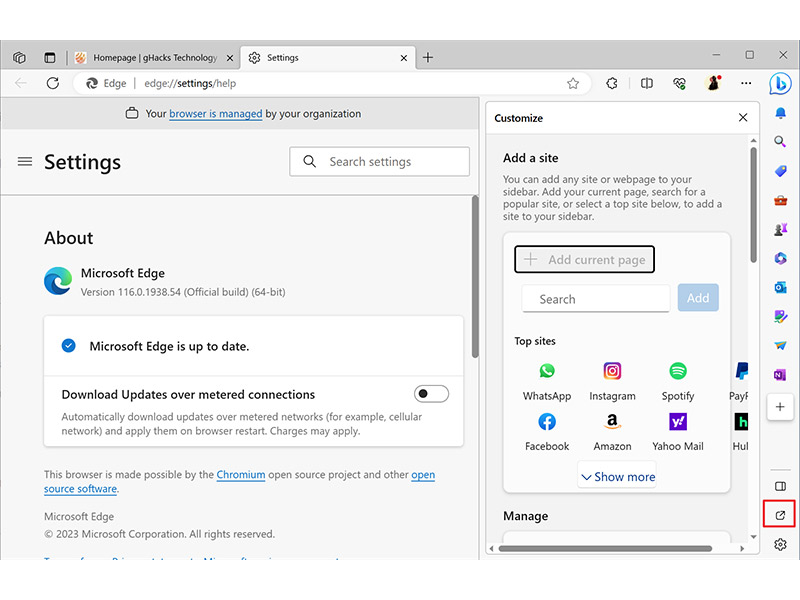Screen dimensions: 800x600
Task: Toggle split screen icon in toolbar
Action: click(x=646, y=83)
